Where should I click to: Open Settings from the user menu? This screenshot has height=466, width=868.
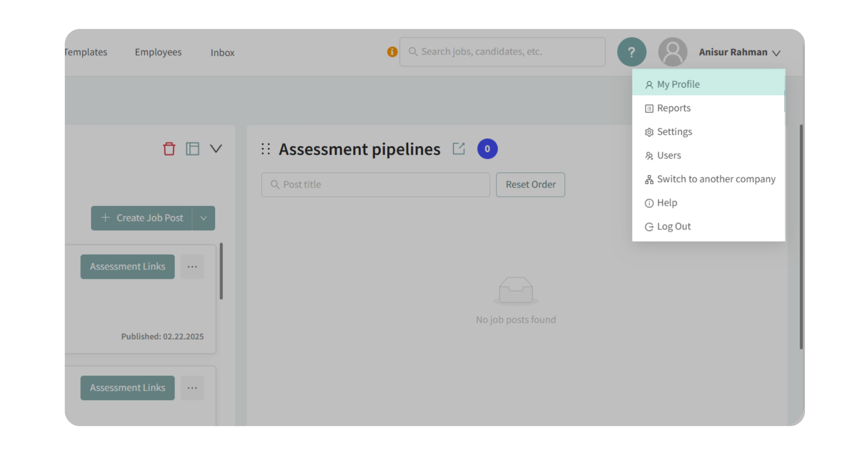click(709, 132)
